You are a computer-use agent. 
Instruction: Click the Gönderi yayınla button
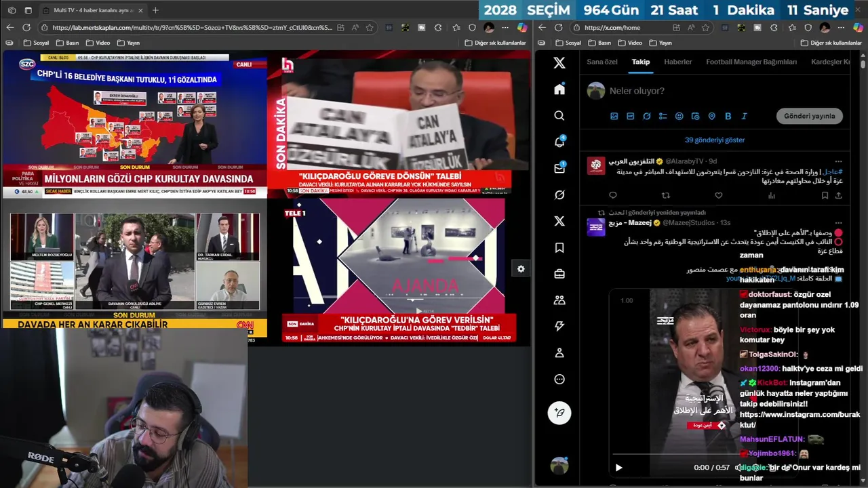[809, 116]
